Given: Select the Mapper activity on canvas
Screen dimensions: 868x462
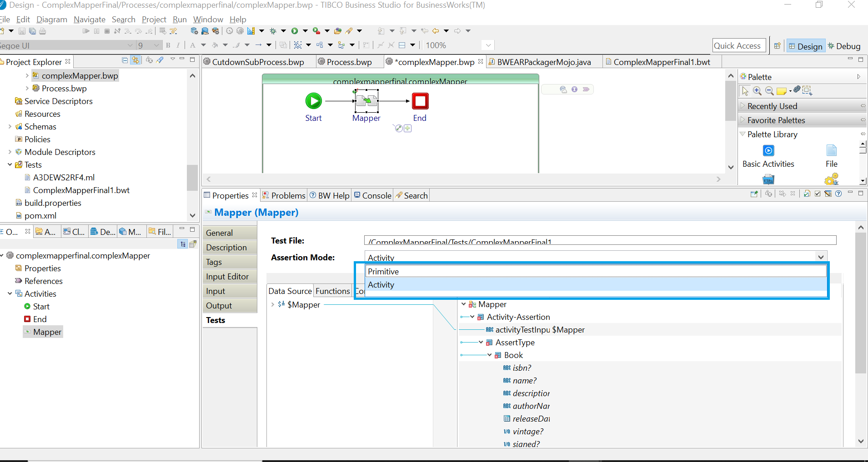Looking at the screenshot, I should (x=366, y=101).
